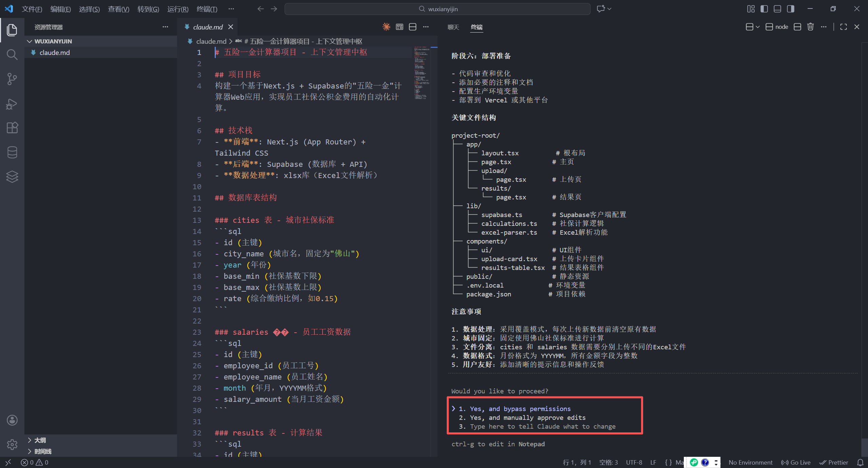
Task: Switch to the 终端 terminal tab
Action: 477,27
